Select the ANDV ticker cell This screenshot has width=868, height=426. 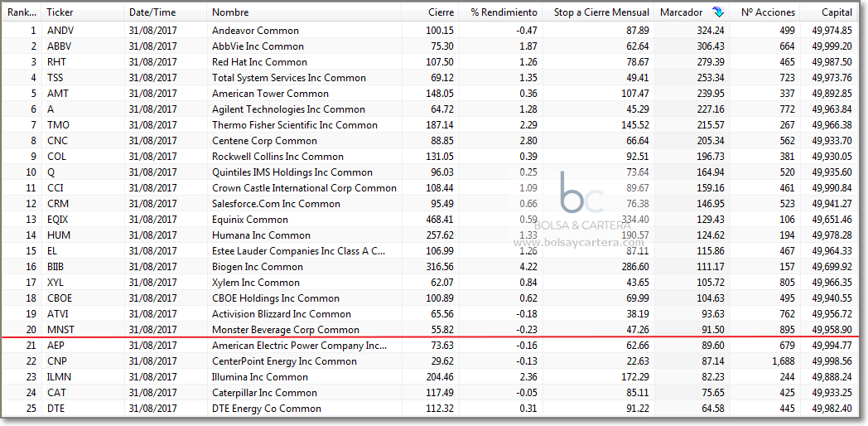(x=60, y=31)
